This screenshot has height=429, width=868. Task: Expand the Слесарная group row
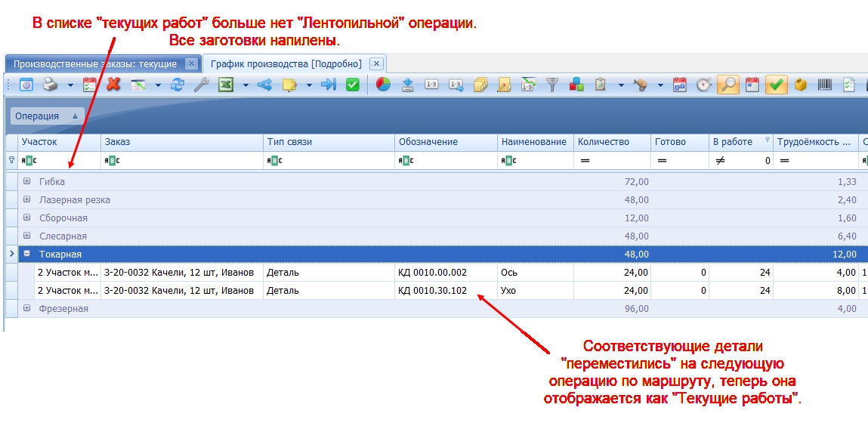[x=26, y=236]
